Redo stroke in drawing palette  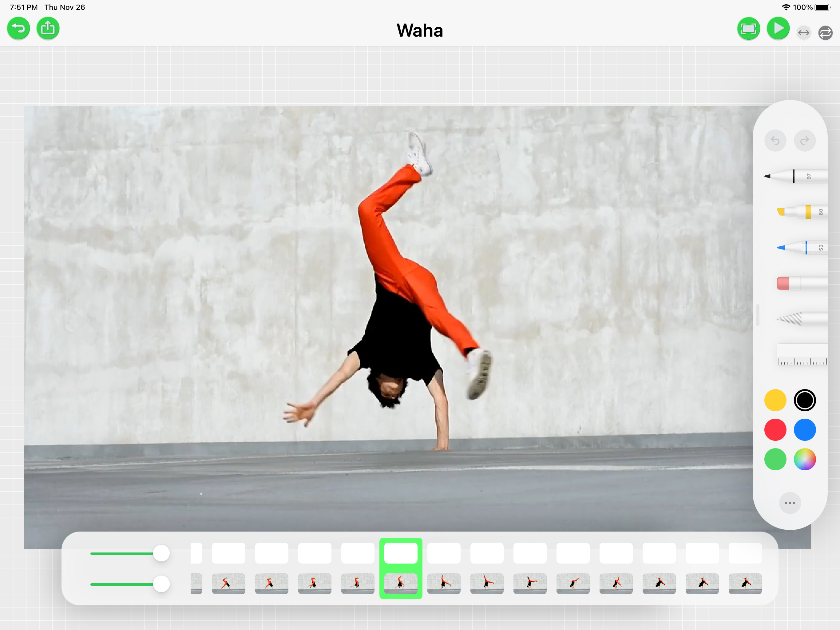pos(805,141)
